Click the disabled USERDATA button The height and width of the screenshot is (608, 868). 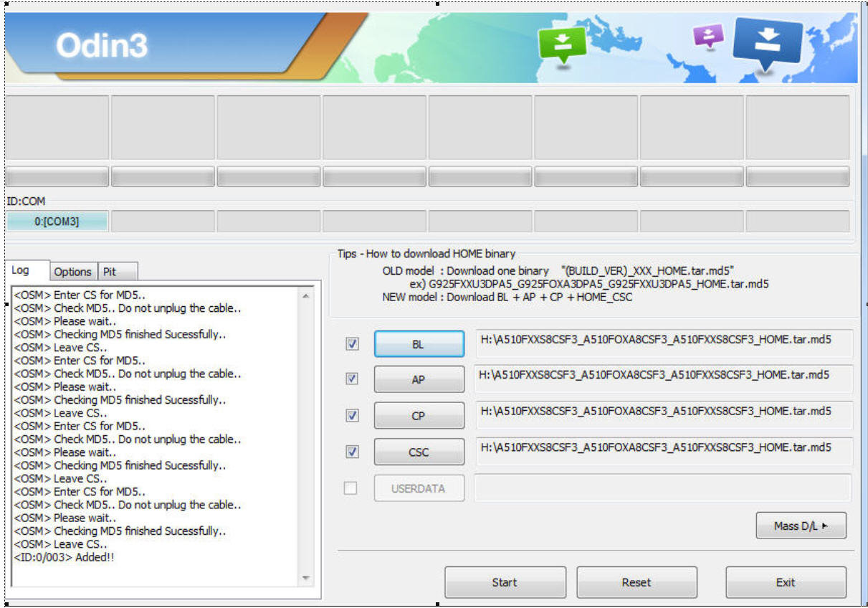(419, 488)
